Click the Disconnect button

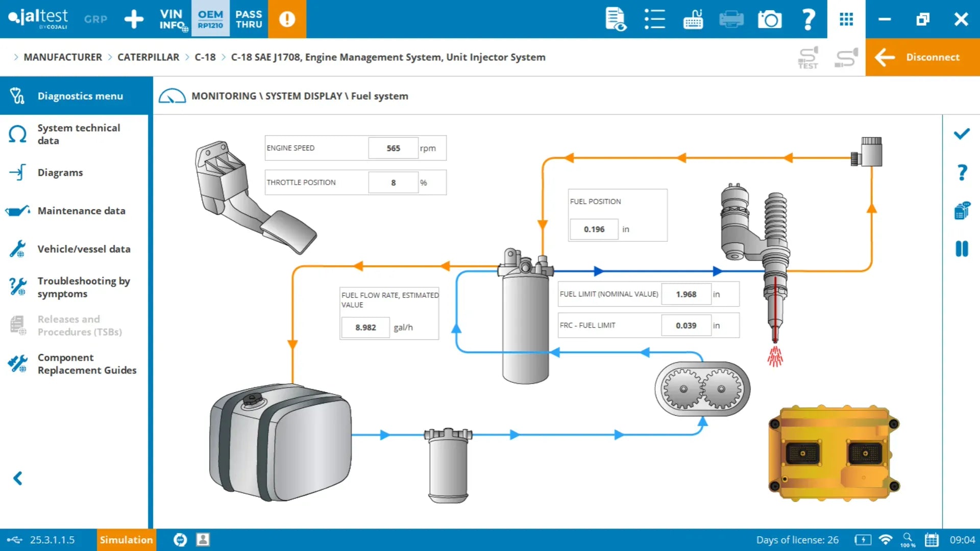(x=922, y=57)
